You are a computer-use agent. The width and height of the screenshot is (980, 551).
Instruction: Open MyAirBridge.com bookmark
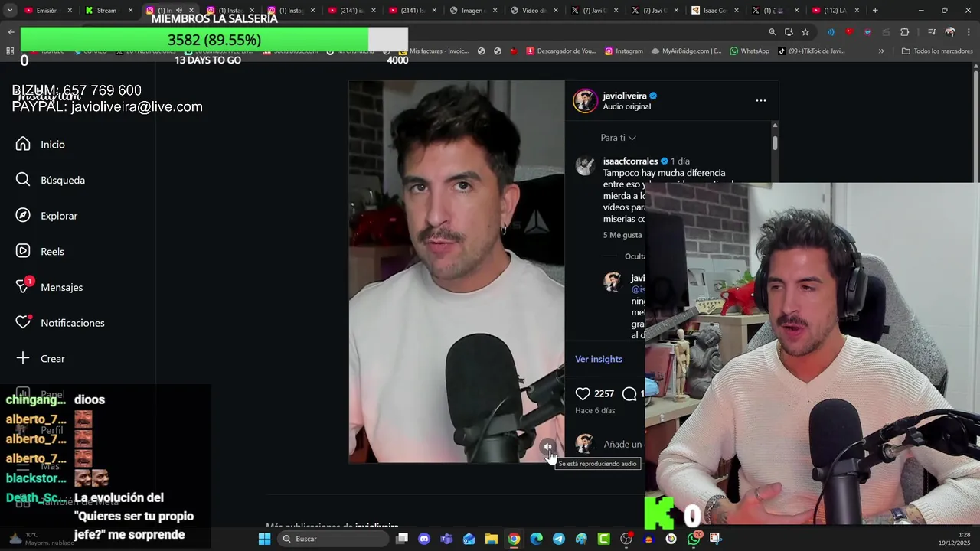click(686, 51)
